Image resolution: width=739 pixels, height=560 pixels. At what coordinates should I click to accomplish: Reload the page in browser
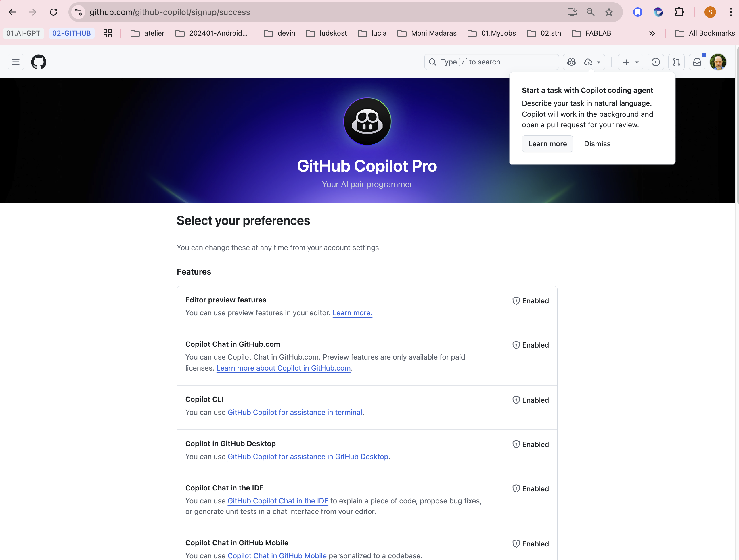53,12
